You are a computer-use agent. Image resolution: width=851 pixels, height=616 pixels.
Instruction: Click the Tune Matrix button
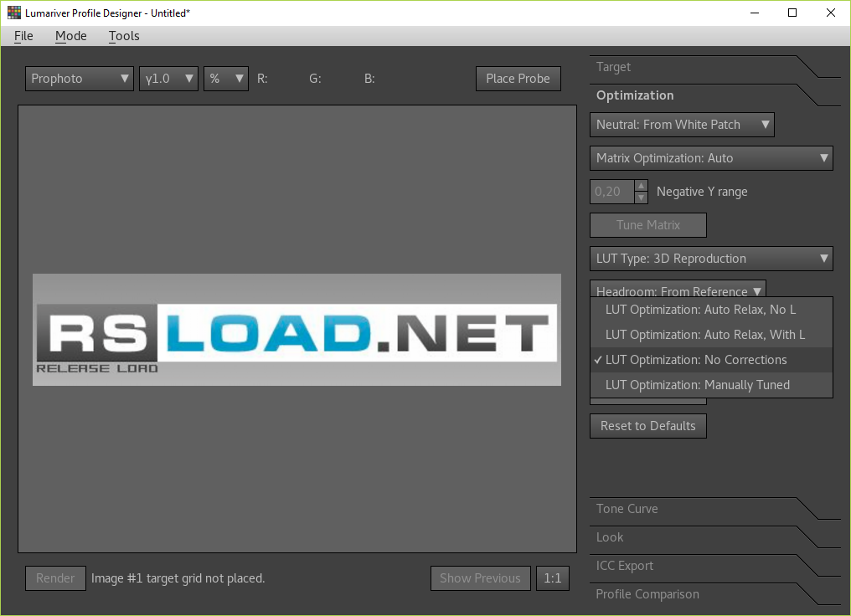pyautogui.click(x=648, y=225)
